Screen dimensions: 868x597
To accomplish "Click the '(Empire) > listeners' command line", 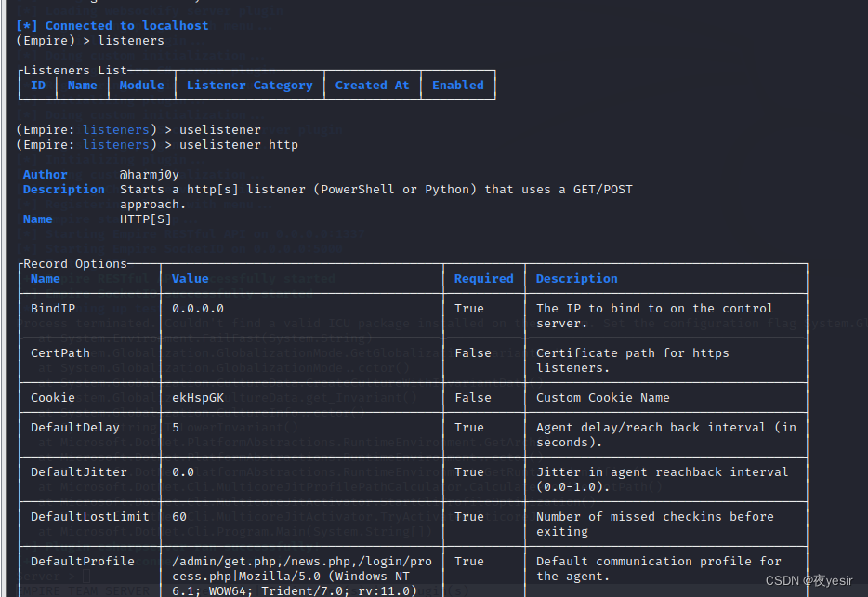I will pos(90,40).
